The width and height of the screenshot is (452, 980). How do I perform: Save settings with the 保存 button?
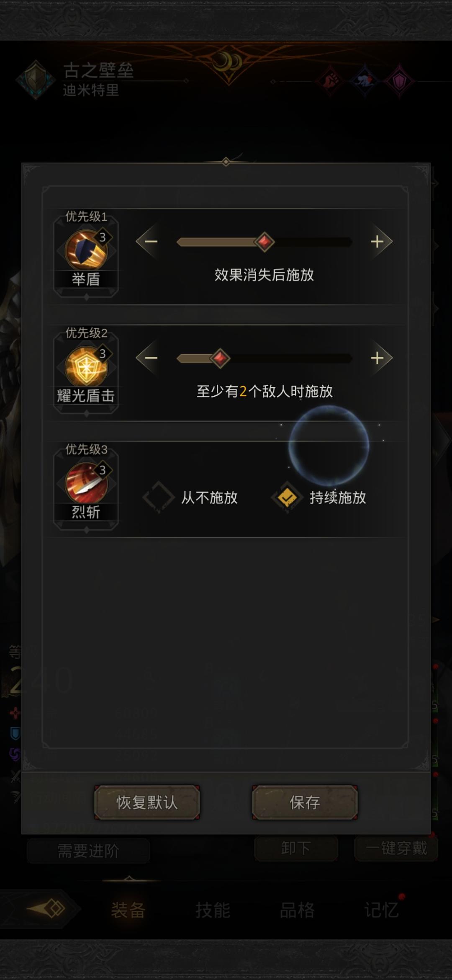point(305,802)
